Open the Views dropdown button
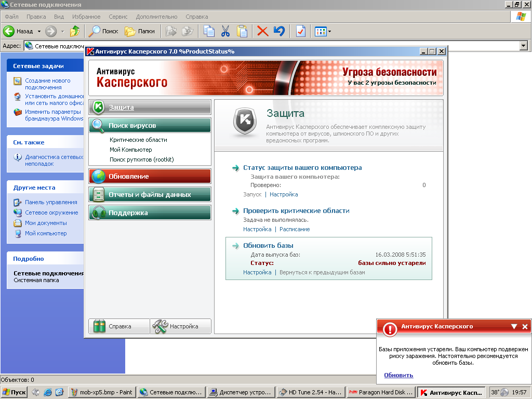The width and height of the screenshot is (532, 399). point(322,32)
